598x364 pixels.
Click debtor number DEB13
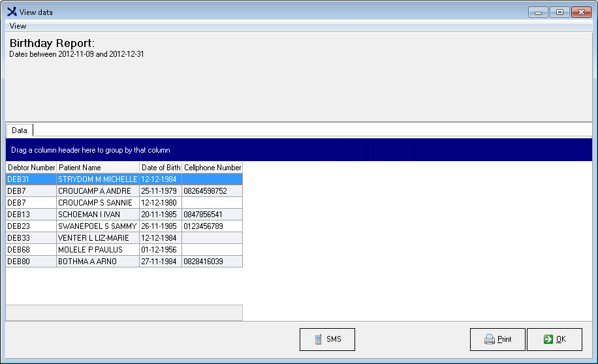[x=31, y=215]
